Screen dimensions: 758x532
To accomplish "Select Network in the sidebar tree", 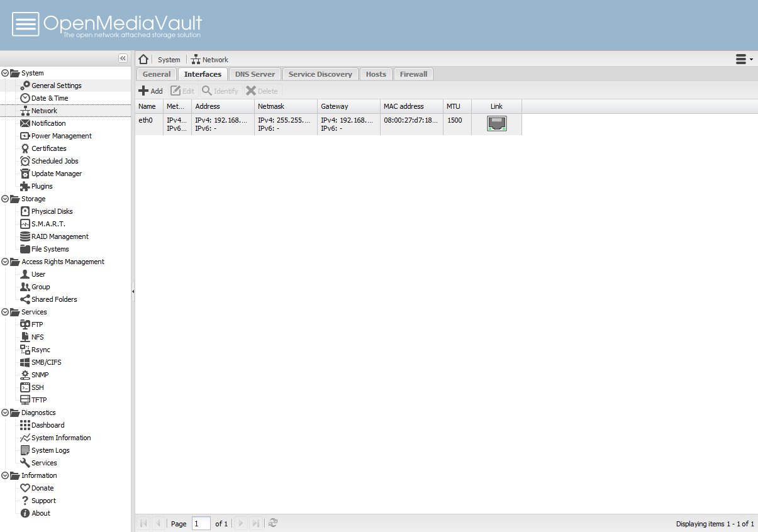I will point(66,111).
